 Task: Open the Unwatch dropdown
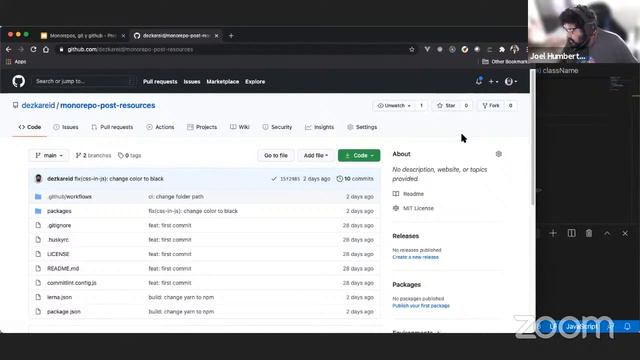(x=394, y=106)
